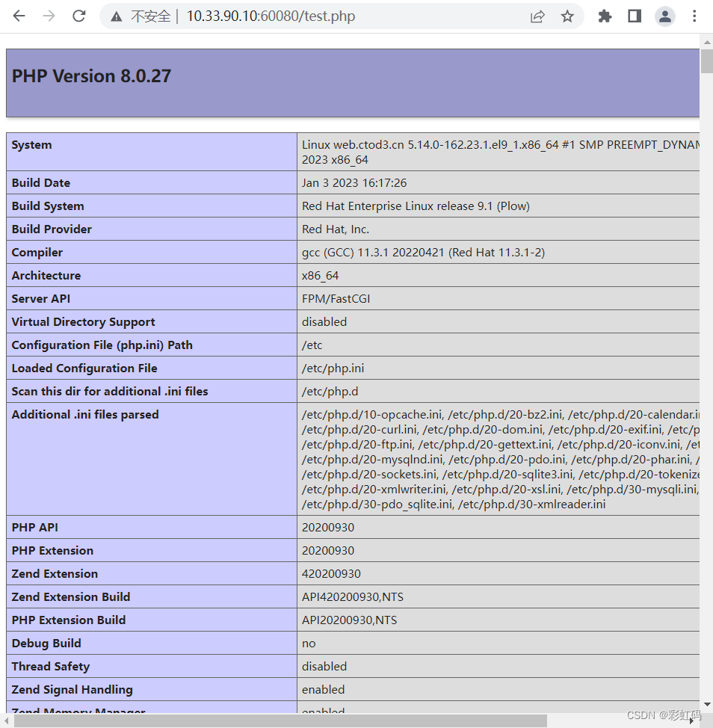Click the address bar URL 10.33.90.10:60080/test.php

(x=271, y=16)
